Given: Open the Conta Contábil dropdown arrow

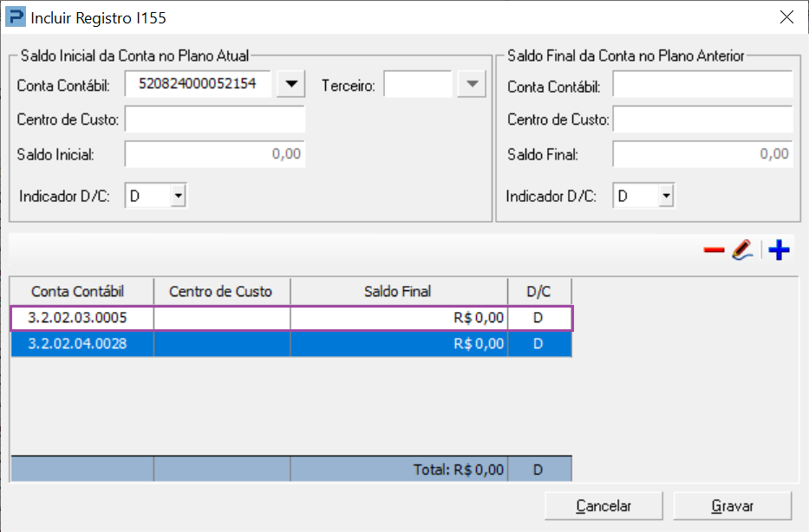Looking at the screenshot, I should tap(292, 84).
